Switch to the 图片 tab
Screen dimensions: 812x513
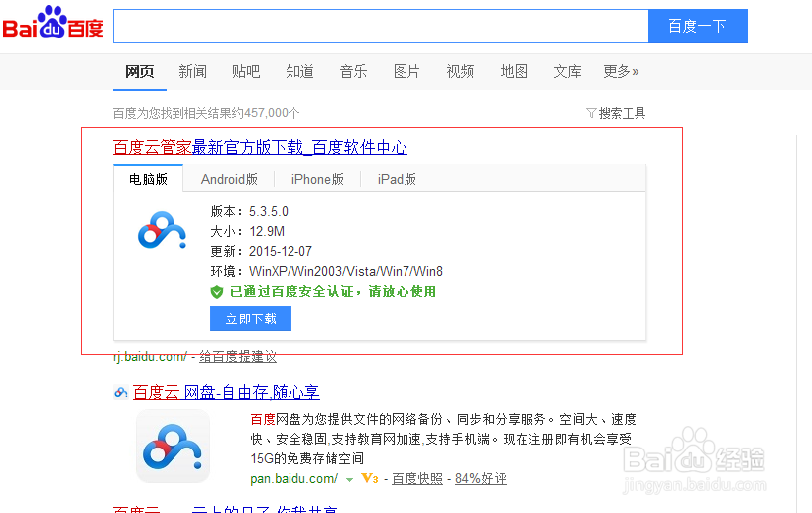point(406,71)
